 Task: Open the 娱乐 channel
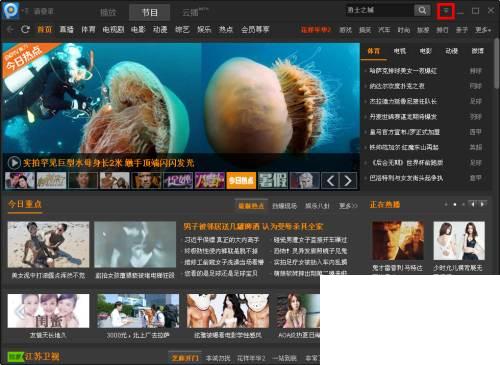[x=204, y=29]
